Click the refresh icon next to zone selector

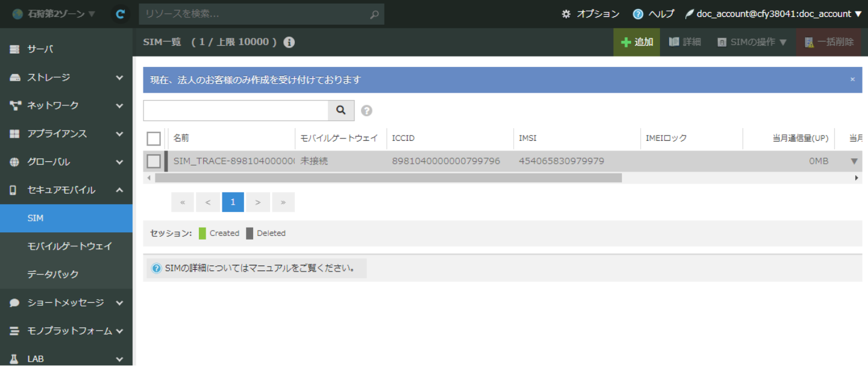121,14
